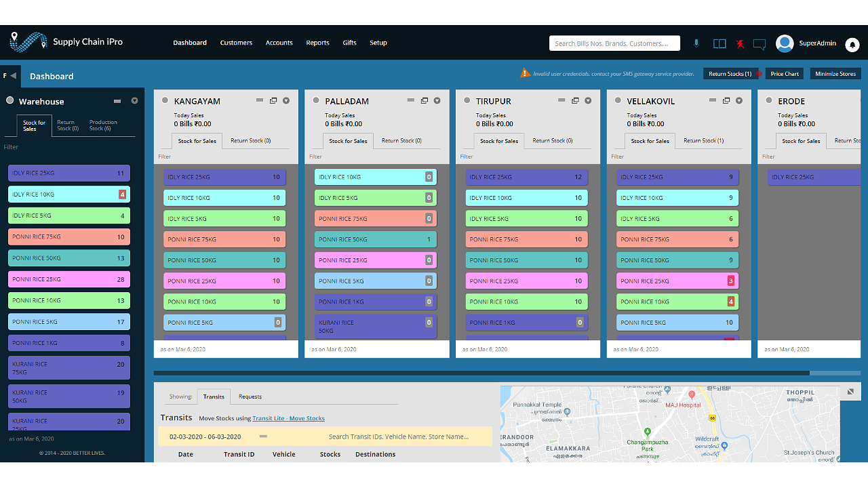Image resolution: width=868 pixels, height=488 pixels.
Task: Click the Changampuzha Park map marker
Action: click(x=648, y=432)
